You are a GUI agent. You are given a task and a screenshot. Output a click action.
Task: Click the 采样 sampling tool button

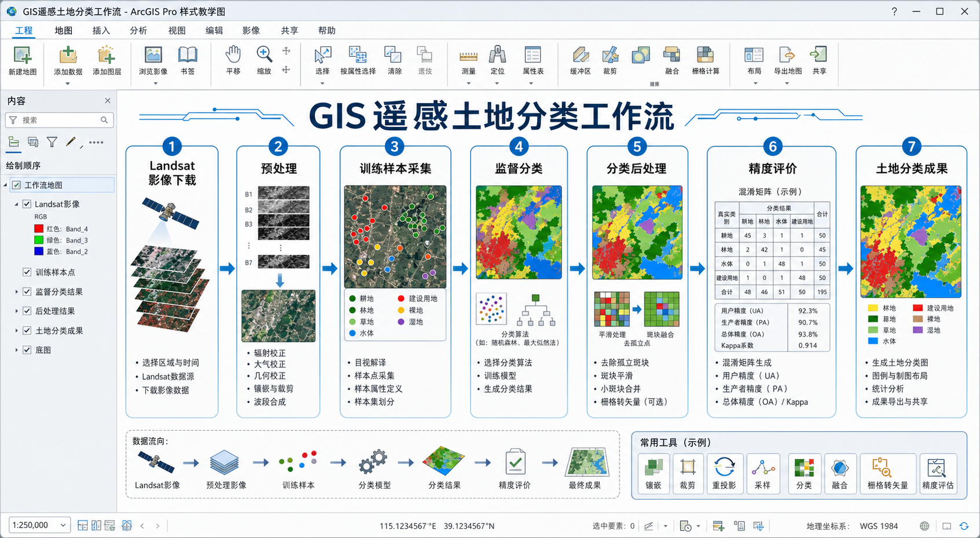coord(763,474)
